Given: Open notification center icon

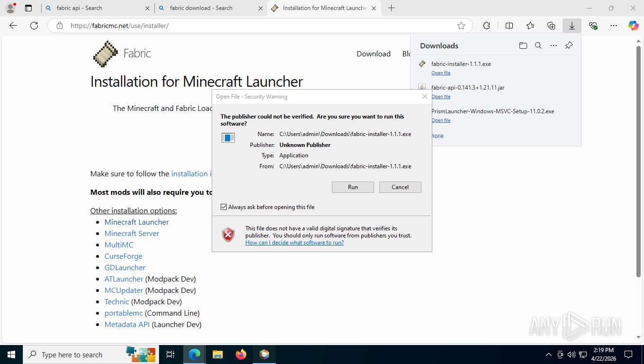Looking at the screenshot, I should 628,355.
